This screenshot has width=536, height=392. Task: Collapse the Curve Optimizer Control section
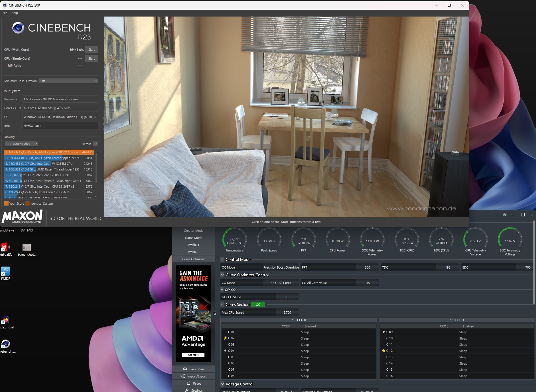[222, 275]
